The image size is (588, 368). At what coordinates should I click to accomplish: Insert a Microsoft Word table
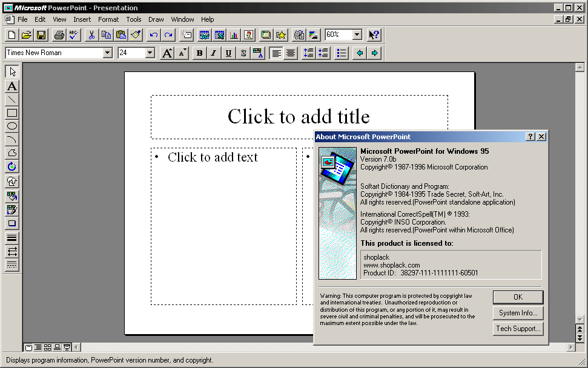pos(204,35)
